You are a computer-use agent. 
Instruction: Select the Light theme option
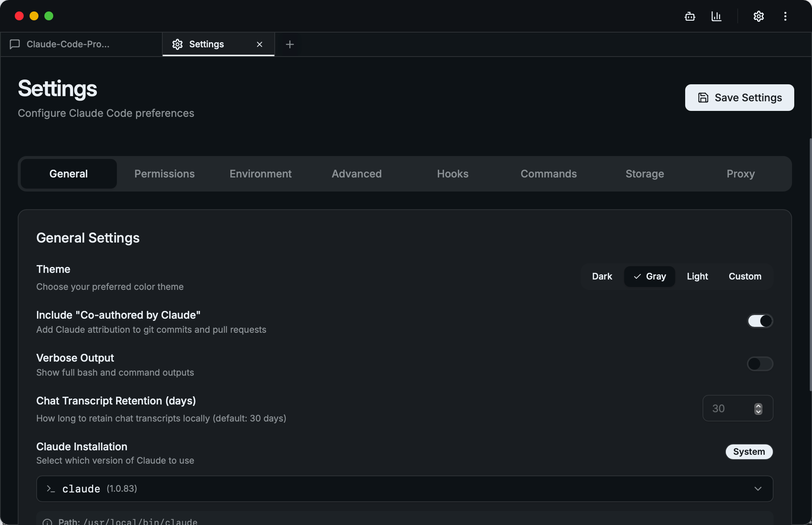click(697, 277)
